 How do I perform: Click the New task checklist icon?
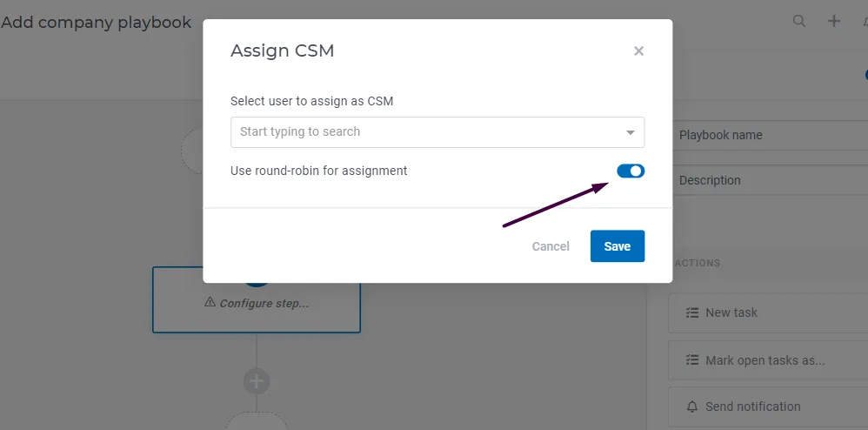(x=692, y=312)
